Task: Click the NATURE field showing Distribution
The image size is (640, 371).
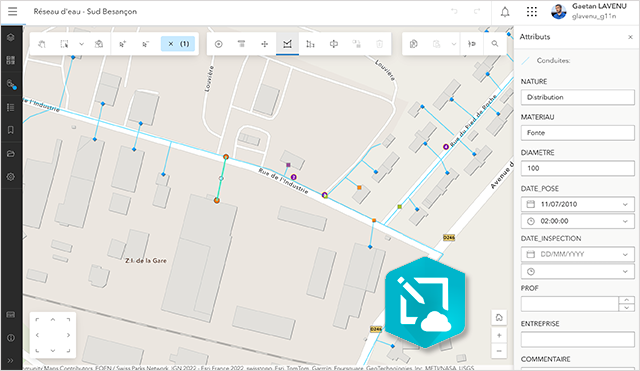Action: click(578, 97)
